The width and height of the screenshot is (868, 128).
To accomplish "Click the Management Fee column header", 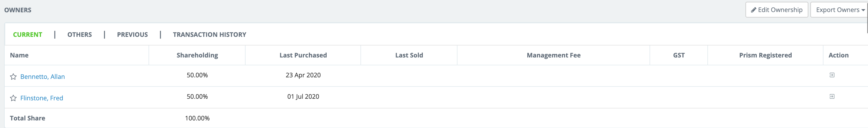I will point(553,55).
